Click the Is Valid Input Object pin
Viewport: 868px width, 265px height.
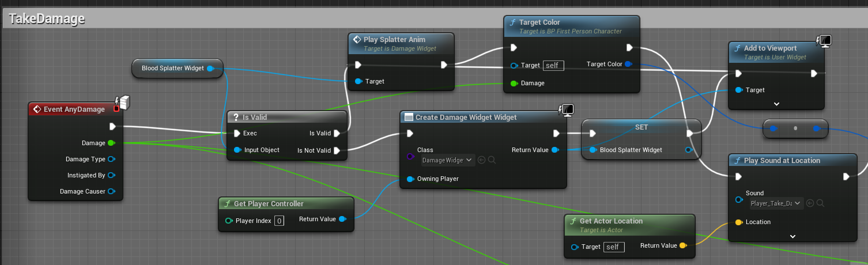coord(237,150)
